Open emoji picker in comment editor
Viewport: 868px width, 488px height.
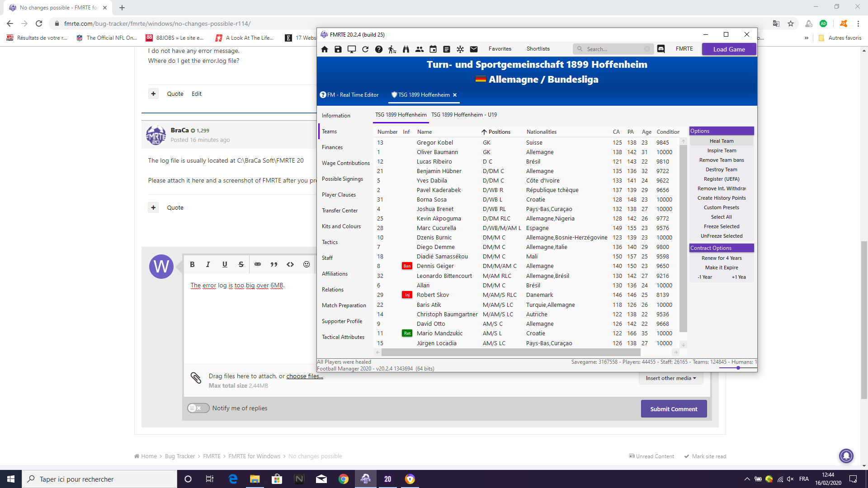[x=307, y=264]
